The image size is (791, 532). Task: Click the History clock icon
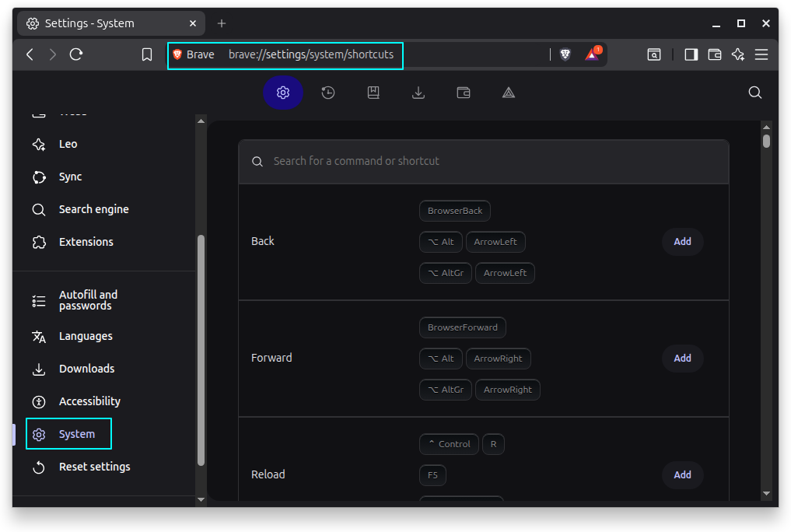[x=328, y=93]
